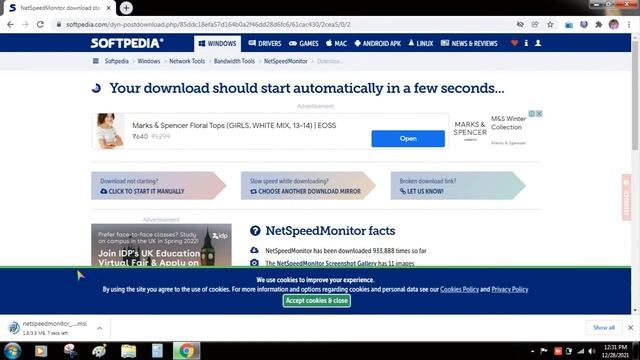This screenshot has width=640, height=360.
Task: Open Chrome from the taskbar
Action: (186, 351)
